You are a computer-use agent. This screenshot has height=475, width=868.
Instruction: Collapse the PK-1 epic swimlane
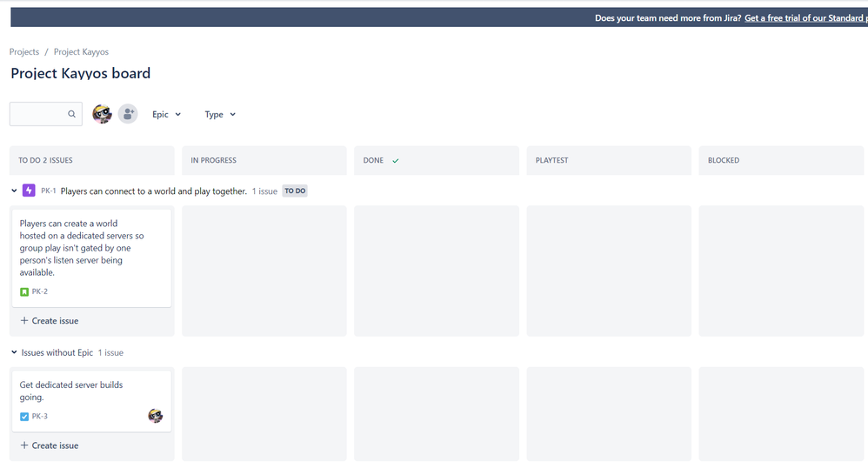point(14,191)
